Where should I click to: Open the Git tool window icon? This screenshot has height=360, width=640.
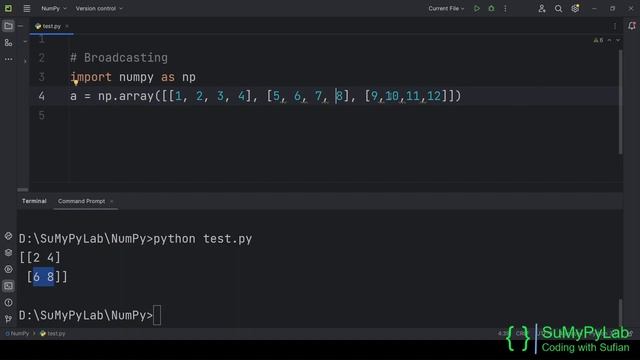8,318
